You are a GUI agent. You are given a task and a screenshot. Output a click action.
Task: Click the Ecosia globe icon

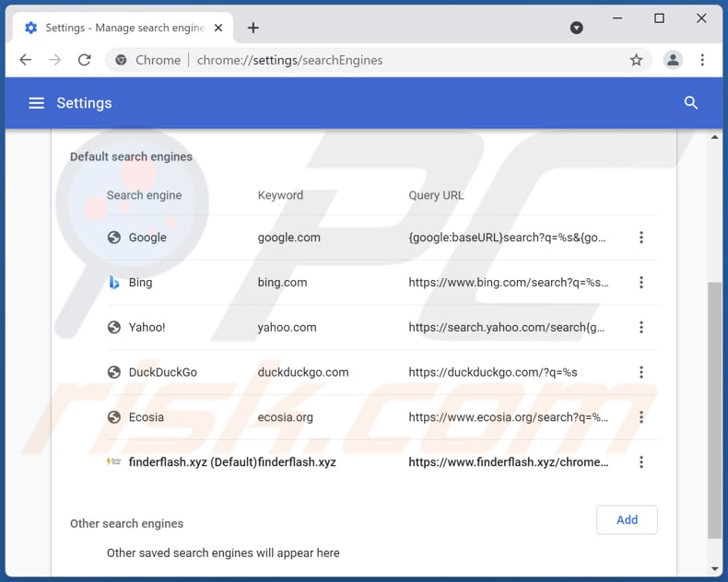click(113, 417)
